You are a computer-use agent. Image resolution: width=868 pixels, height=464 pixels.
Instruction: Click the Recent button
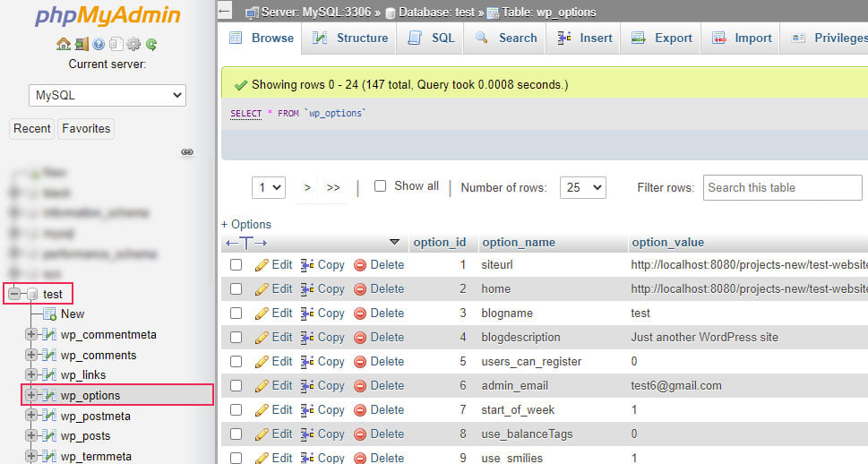32,128
